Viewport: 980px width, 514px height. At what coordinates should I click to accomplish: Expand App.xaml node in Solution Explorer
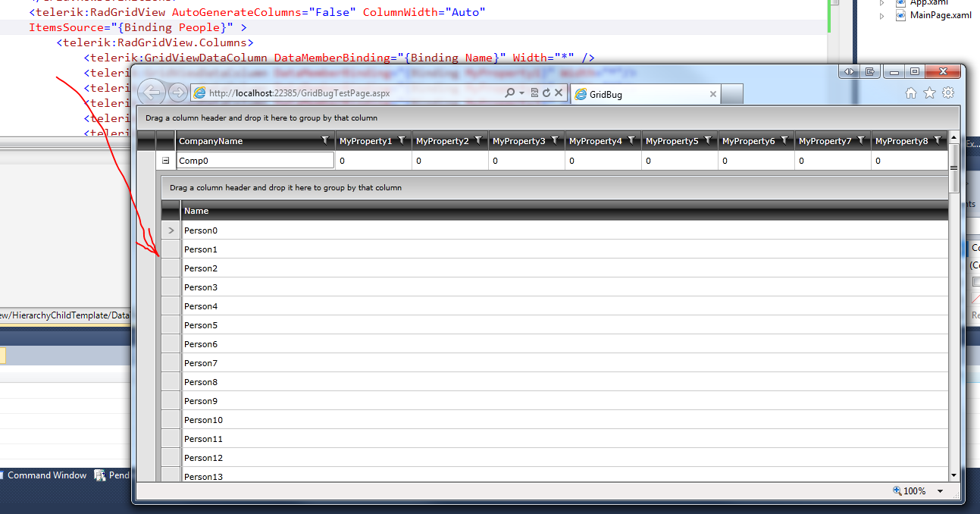click(x=881, y=2)
